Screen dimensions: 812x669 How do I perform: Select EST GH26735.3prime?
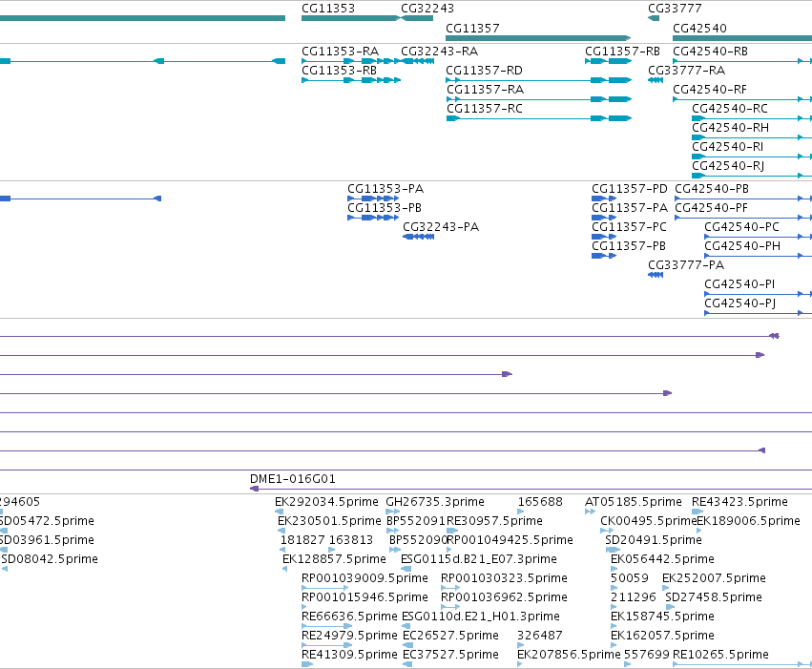tap(435, 502)
